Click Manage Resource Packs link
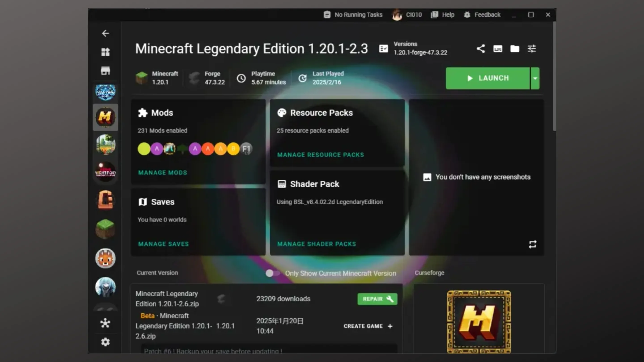The width and height of the screenshot is (644, 362). (320, 155)
